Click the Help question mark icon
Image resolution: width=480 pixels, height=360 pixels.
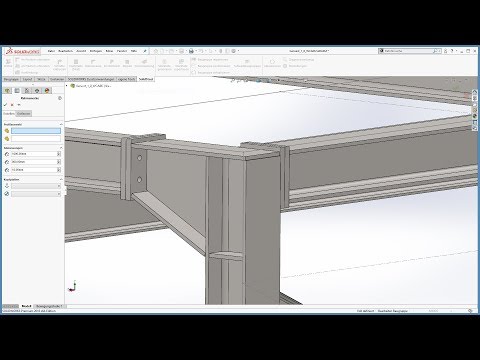452,51
